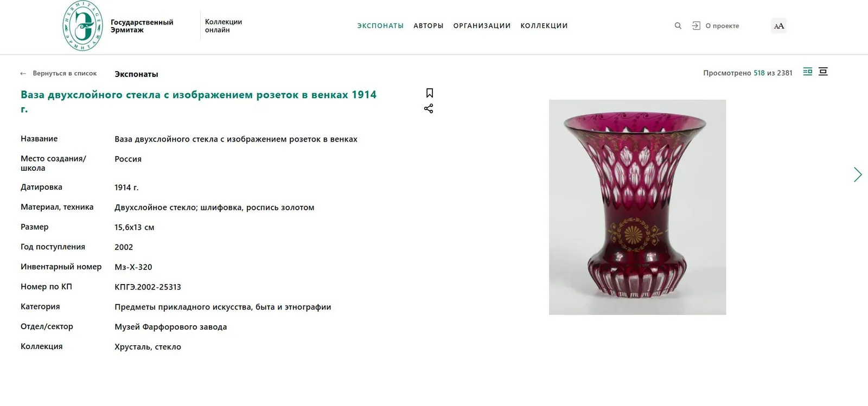The height and width of the screenshot is (406, 868).
Task: Open the Коллекции menu item
Action: point(544,25)
